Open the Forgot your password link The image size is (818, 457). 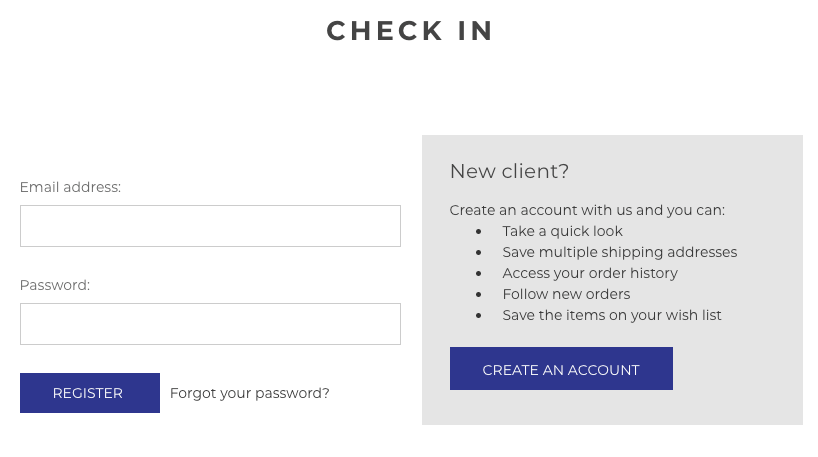pyautogui.click(x=249, y=393)
